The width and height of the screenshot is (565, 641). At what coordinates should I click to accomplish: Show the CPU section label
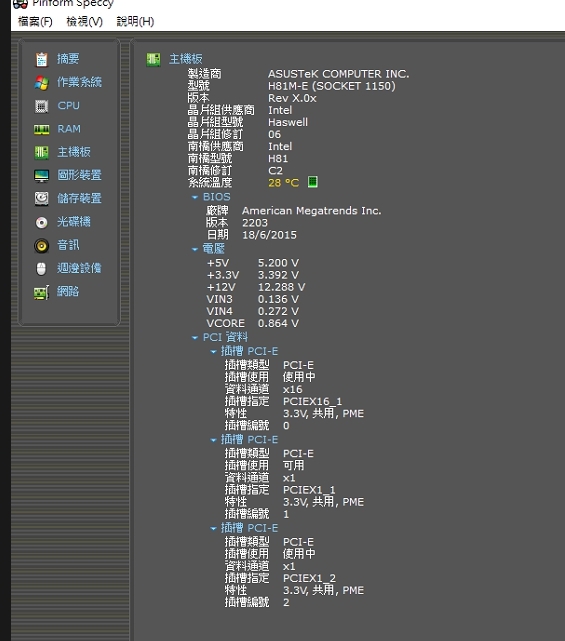click(68, 105)
